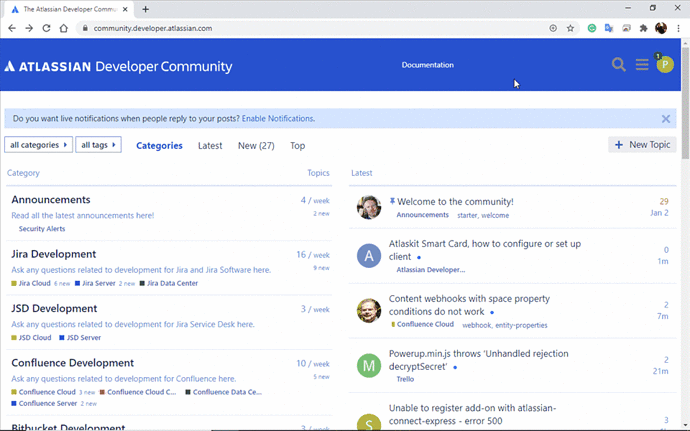Open the green Grammarly extension icon
The image size is (690, 431).
point(592,28)
